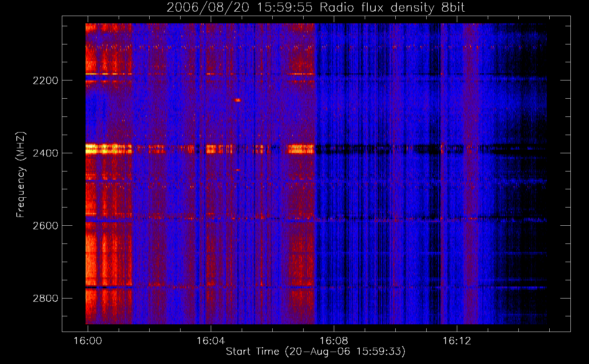Image resolution: width=589 pixels, height=364 pixels.
Task: Click the small bright spot near 2250 MHz
Action: 238,100
